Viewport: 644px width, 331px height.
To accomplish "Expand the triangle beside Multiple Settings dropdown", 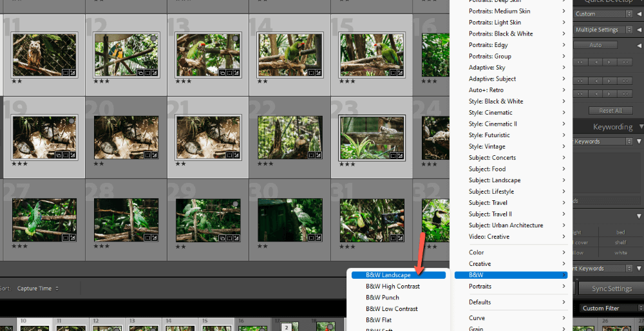I will [x=639, y=30].
